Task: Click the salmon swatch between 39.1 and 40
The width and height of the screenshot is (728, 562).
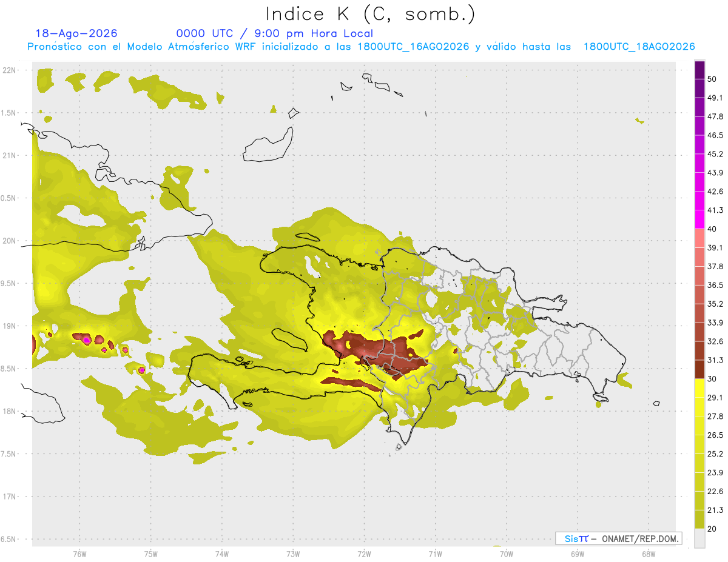Action: point(700,238)
